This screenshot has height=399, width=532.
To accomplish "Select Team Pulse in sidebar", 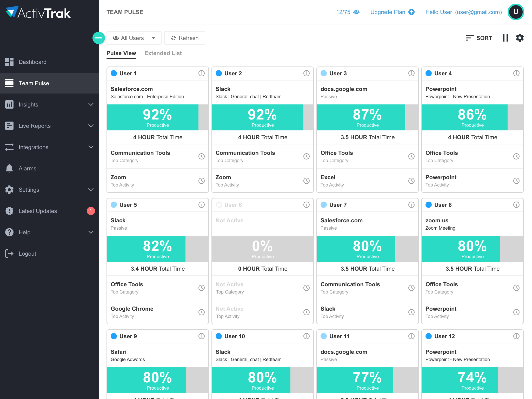I will [49, 83].
